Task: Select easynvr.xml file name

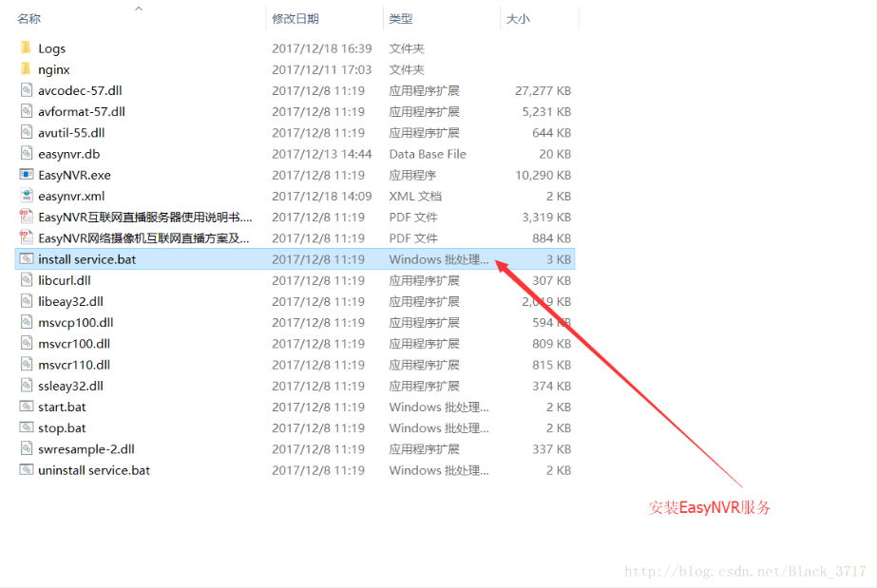Action: click(x=71, y=197)
